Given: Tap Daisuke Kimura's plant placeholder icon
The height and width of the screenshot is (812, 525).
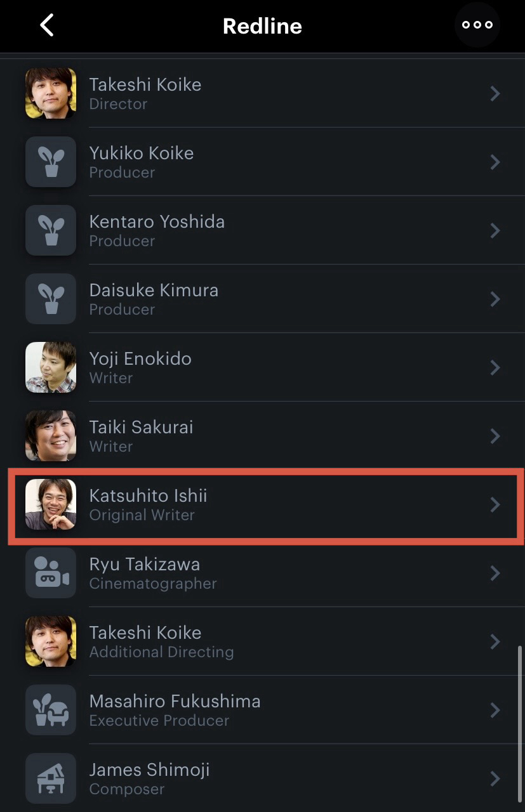Looking at the screenshot, I should 51,299.
